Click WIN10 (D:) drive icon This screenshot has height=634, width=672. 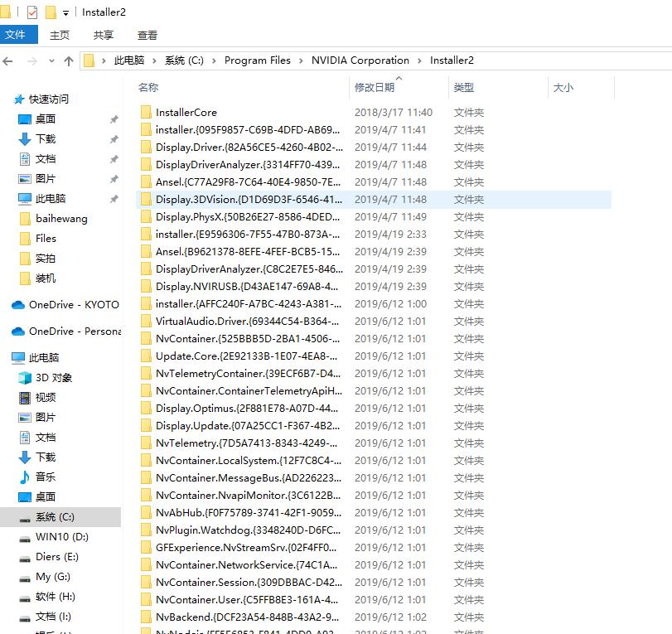click(25, 538)
